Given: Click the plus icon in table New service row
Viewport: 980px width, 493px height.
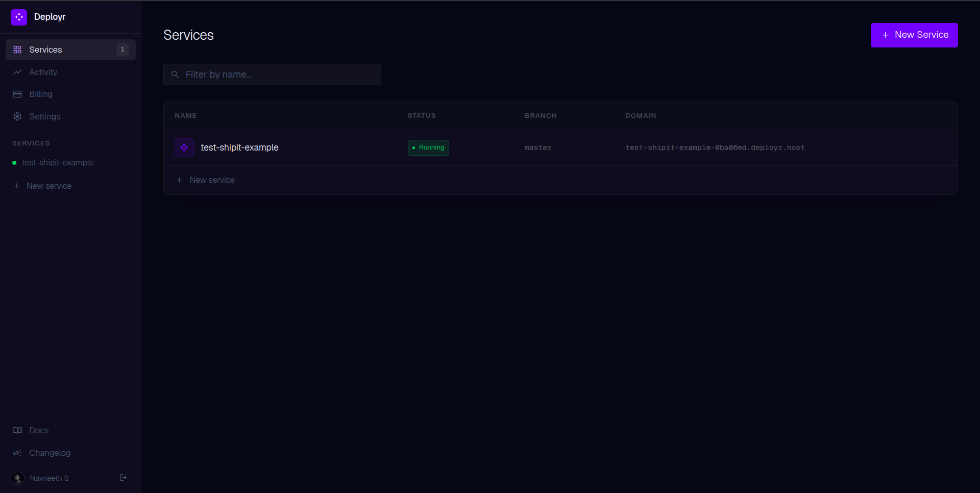Looking at the screenshot, I should point(179,180).
